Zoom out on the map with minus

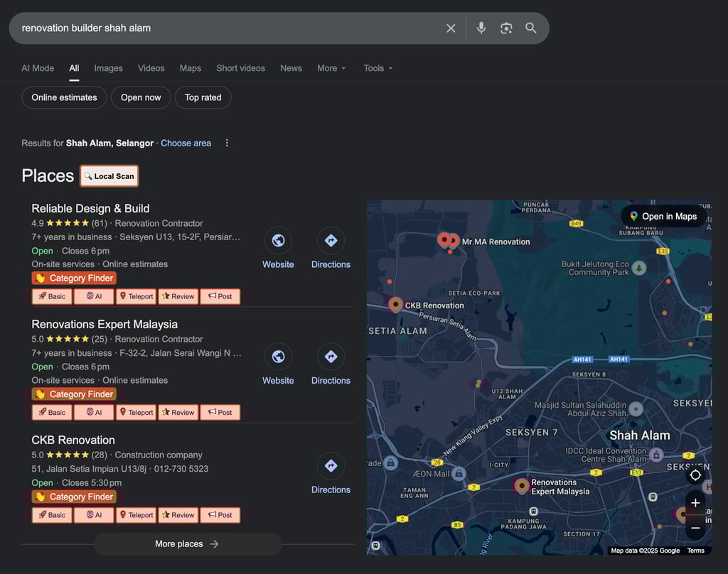pos(695,528)
